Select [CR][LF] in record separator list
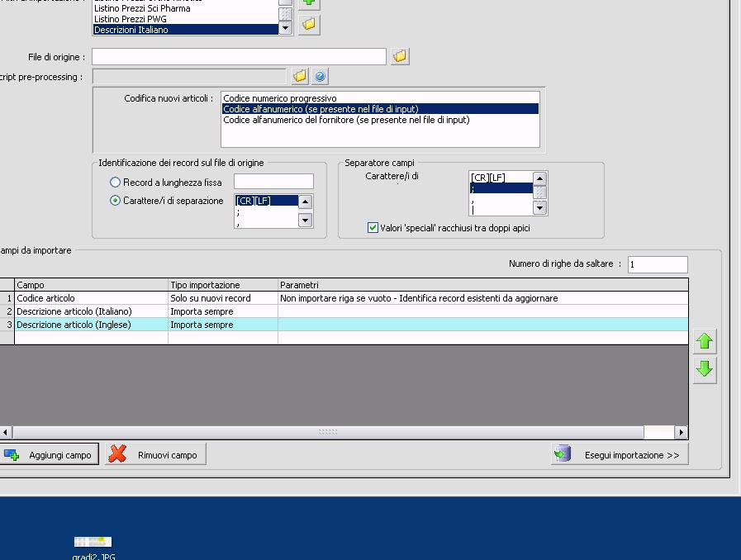Screen dimensions: 741x560 267,201
